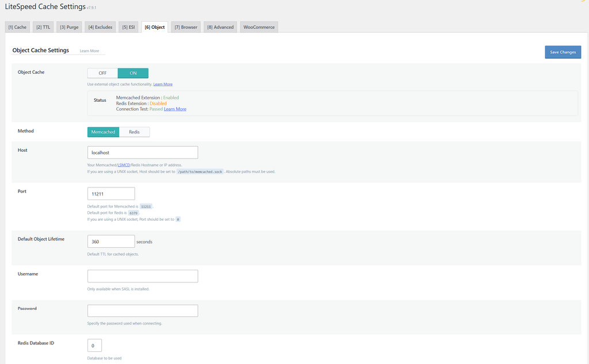Click the Memcached Extension : Enabled status line
The image size is (589, 364).
tap(147, 97)
